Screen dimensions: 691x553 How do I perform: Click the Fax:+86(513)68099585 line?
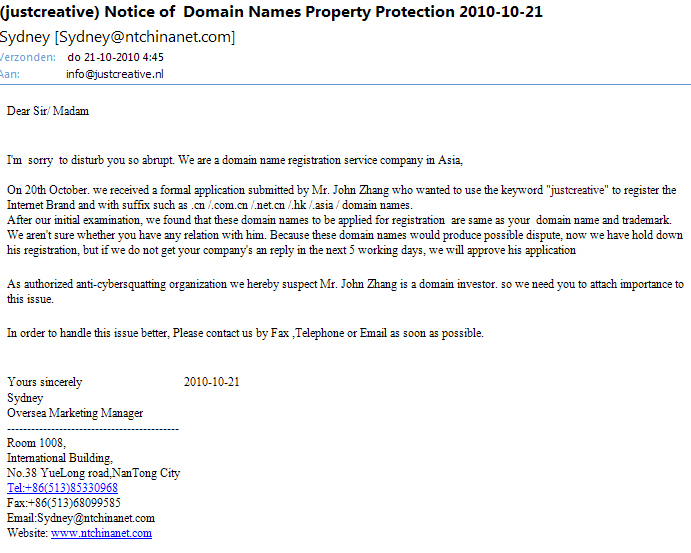click(64, 503)
